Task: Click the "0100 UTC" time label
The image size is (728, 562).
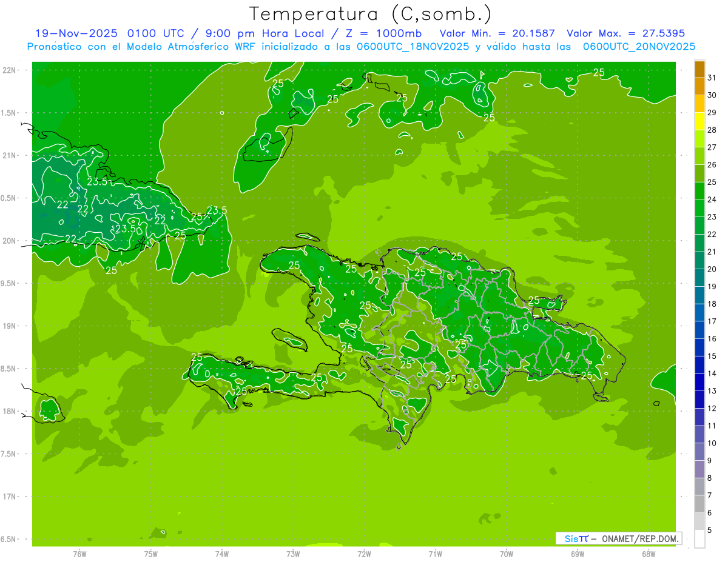Action: click(156, 33)
